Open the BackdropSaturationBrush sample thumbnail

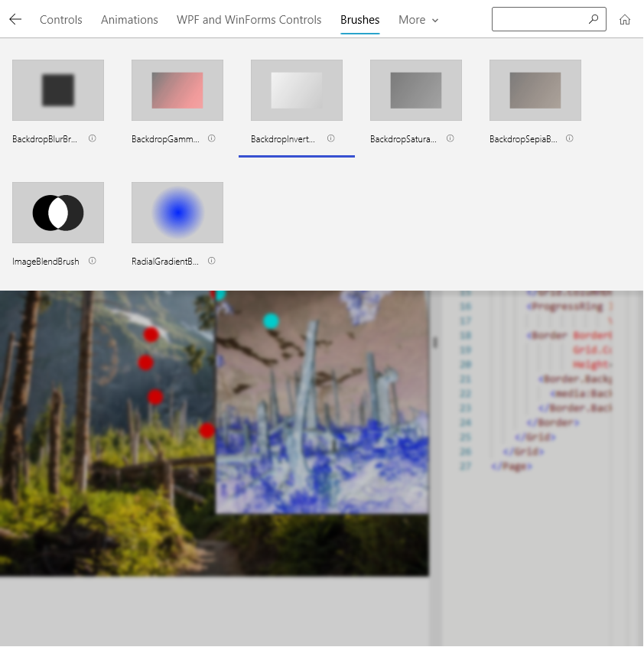pyautogui.click(x=416, y=90)
